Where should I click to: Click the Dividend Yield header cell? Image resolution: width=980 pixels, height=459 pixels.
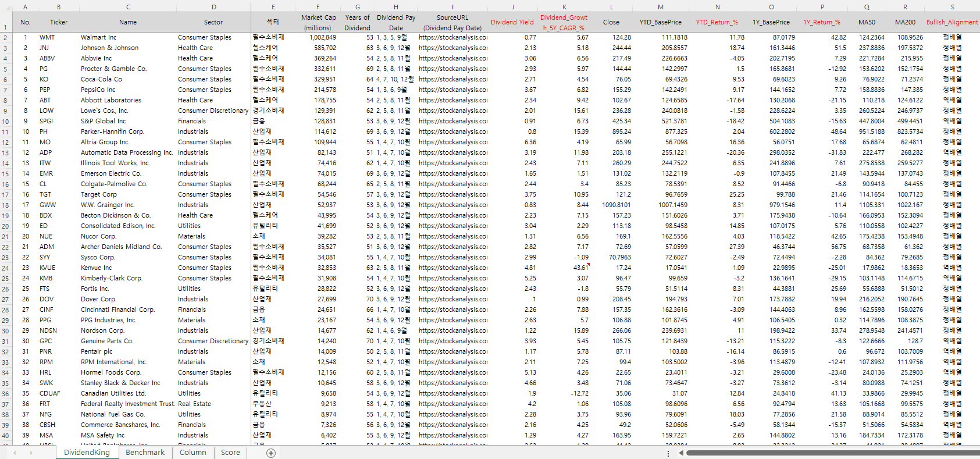pyautogui.click(x=512, y=22)
